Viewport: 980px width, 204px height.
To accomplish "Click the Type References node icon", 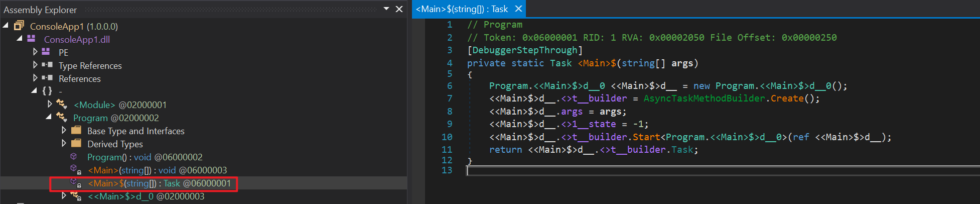I will point(47,65).
